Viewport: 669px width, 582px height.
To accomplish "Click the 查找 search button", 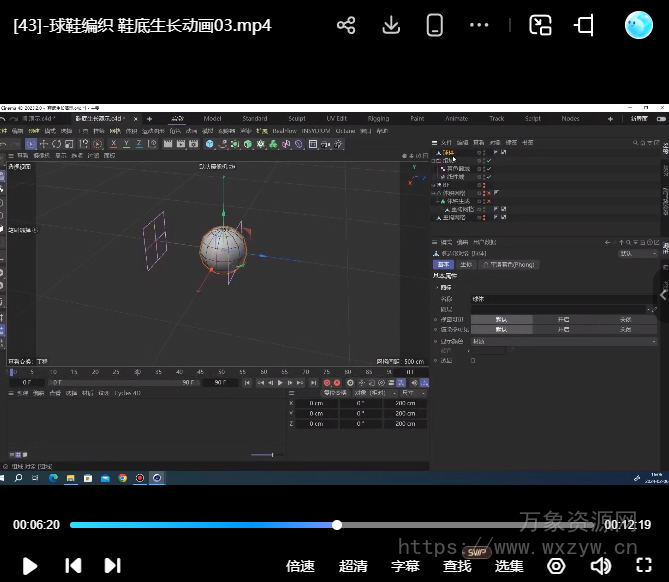I will coord(457,565).
